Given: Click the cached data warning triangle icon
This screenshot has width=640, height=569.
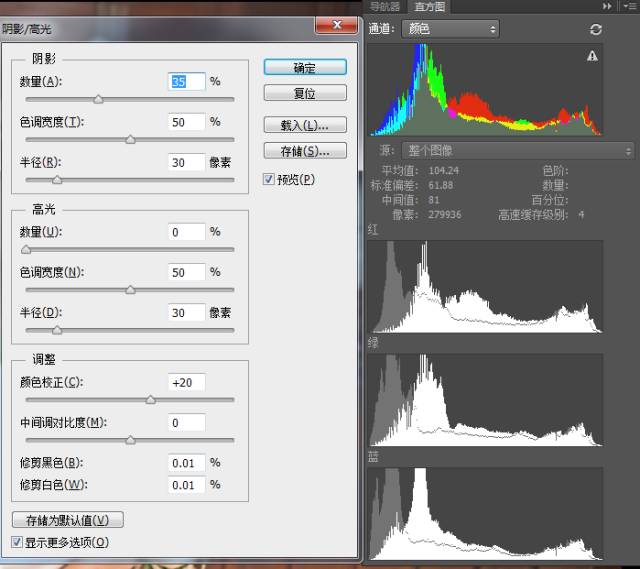Looking at the screenshot, I should [x=593, y=56].
